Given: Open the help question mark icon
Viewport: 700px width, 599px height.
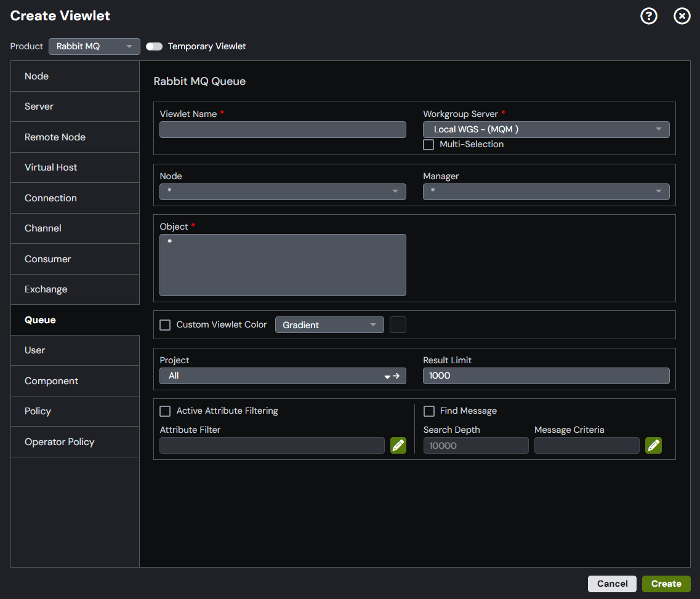Looking at the screenshot, I should [x=649, y=16].
